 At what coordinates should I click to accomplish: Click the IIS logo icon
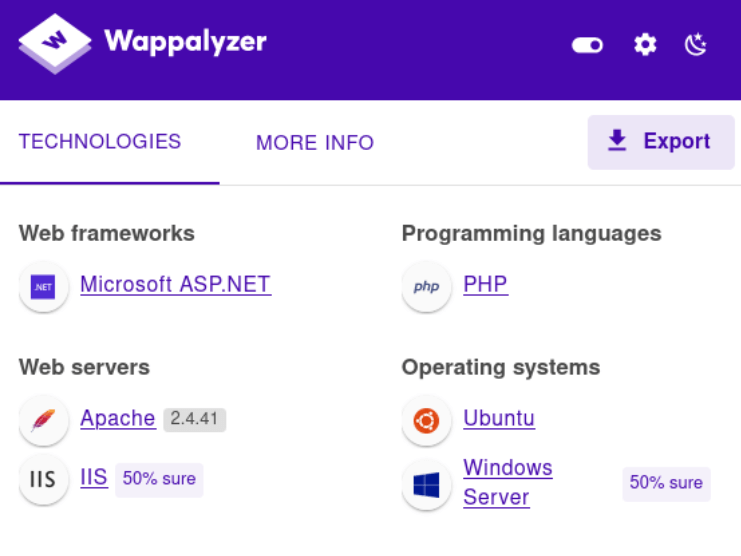43,479
